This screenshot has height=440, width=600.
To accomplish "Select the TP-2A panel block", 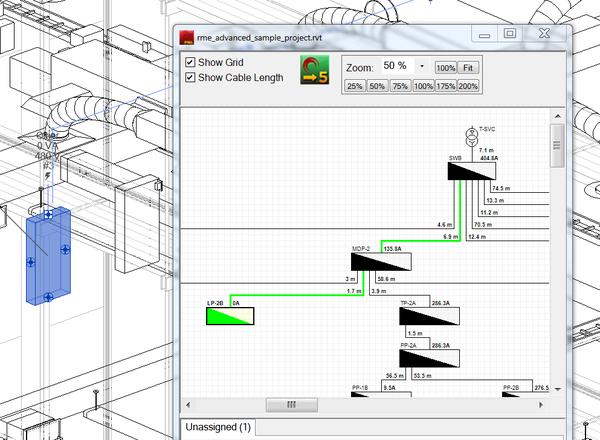I will tap(429, 316).
